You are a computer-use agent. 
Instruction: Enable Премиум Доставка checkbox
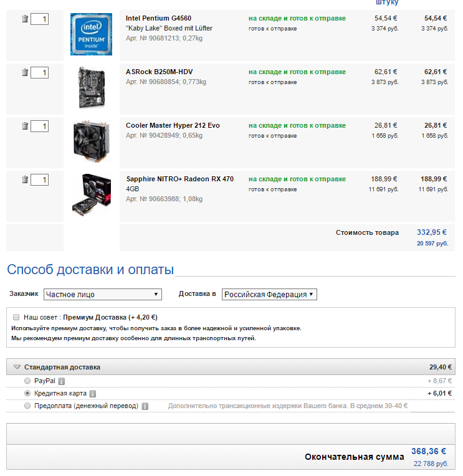(17, 317)
